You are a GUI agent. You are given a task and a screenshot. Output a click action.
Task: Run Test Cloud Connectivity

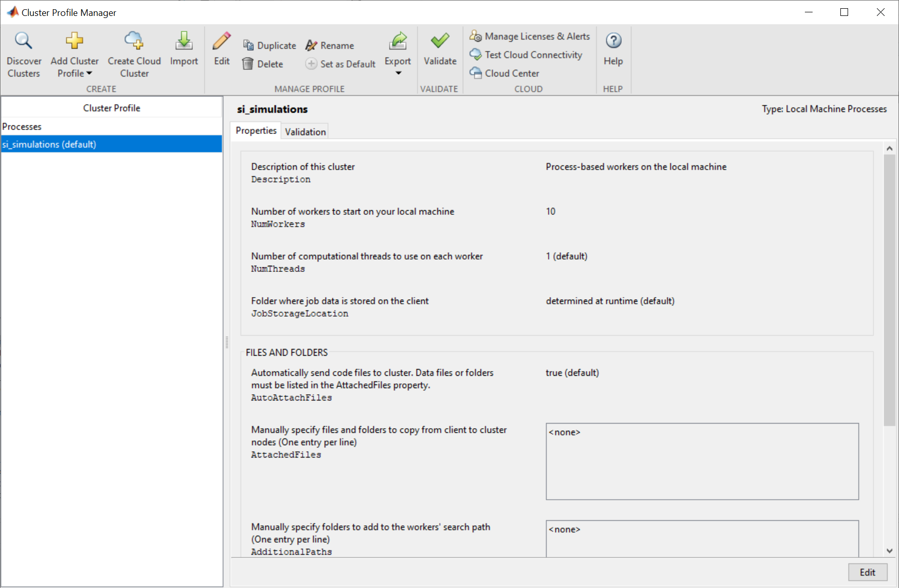pos(526,54)
